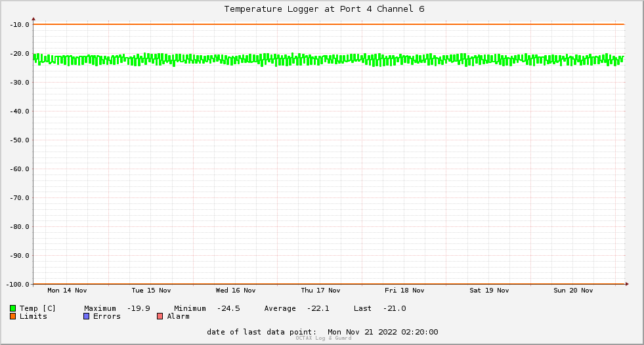Image resolution: width=644 pixels, height=345 pixels.
Task: Click the Maximum value -19.9
Action: pyautogui.click(x=139, y=308)
